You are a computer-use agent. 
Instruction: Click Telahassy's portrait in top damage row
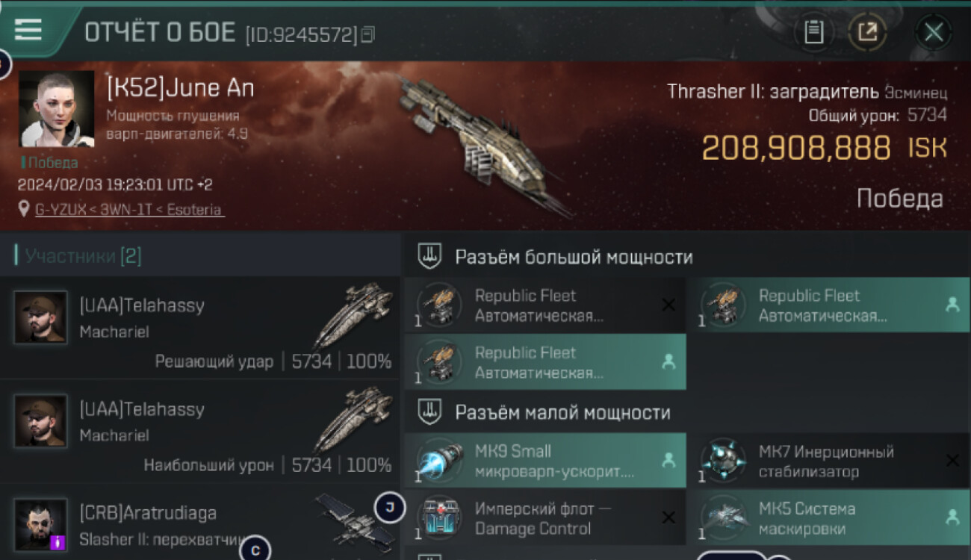point(40,421)
